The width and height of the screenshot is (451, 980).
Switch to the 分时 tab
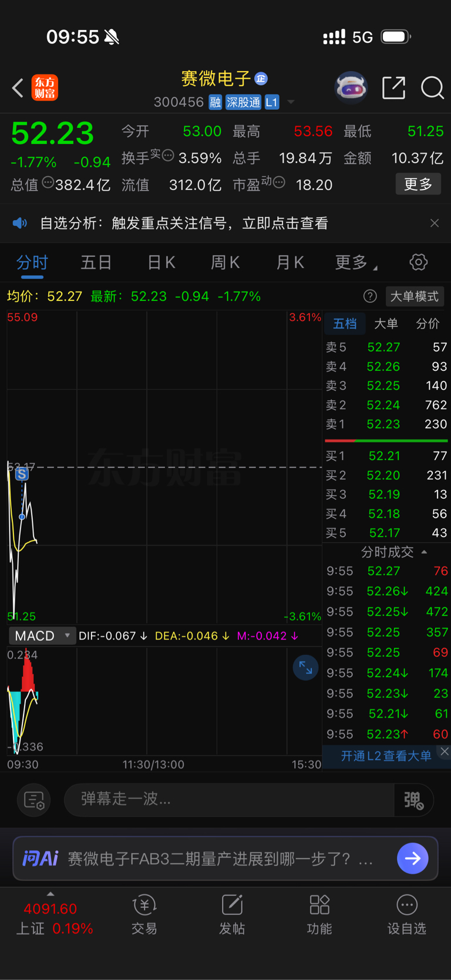pos(32,262)
